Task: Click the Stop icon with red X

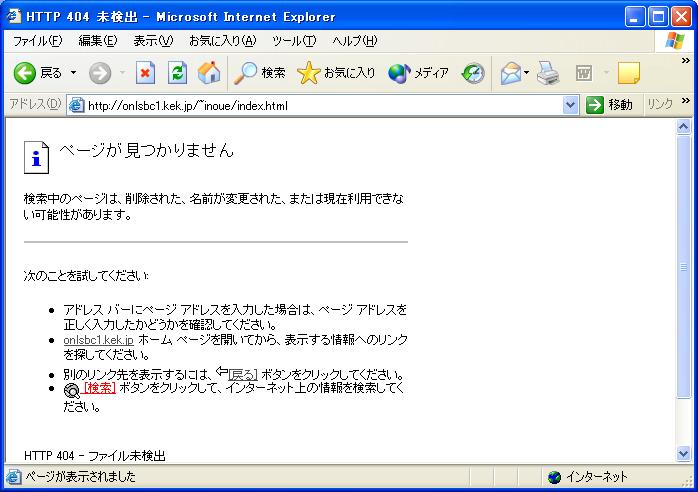Action: 145,73
